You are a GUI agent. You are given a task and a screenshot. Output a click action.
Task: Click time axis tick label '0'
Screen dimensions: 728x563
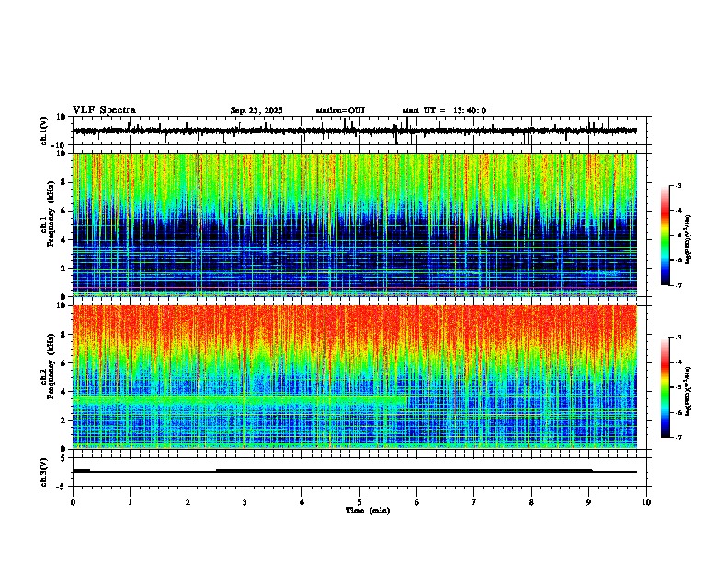click(x=73, y=502)
